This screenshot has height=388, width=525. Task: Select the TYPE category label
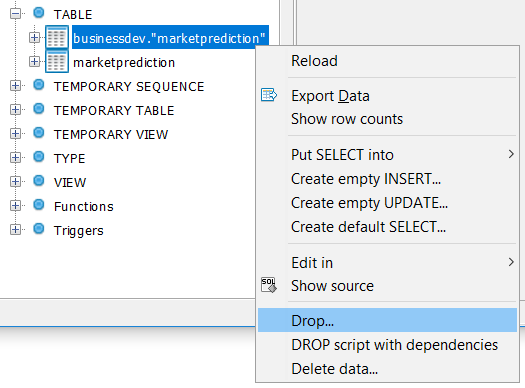click(x=70, y=159)
